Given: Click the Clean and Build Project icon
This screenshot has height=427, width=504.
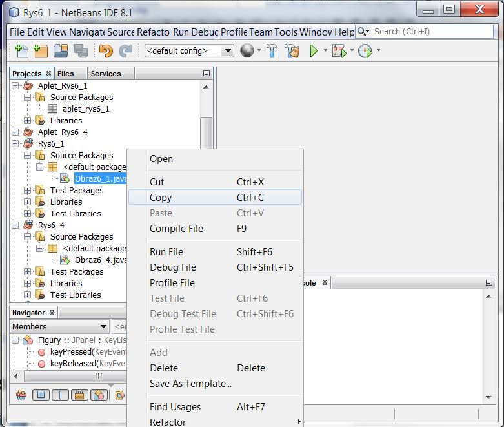Looking at the screenshot, I should (x=292, y=51).
